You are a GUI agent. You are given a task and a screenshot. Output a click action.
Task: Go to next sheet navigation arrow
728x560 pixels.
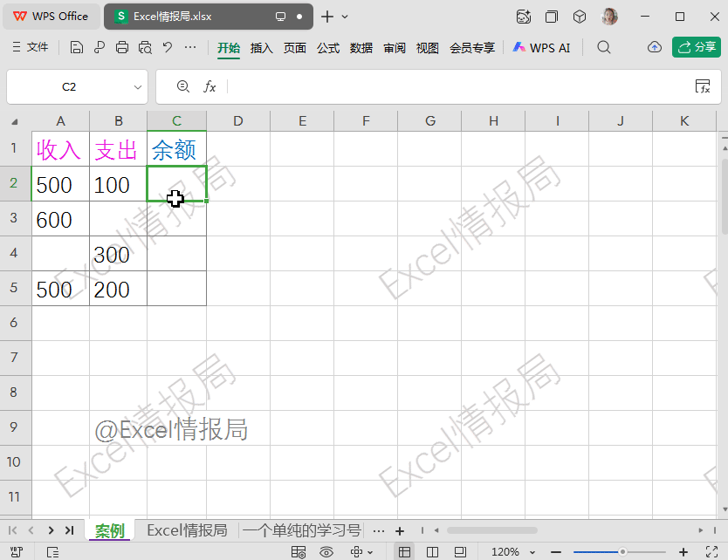tap(51, 530)
